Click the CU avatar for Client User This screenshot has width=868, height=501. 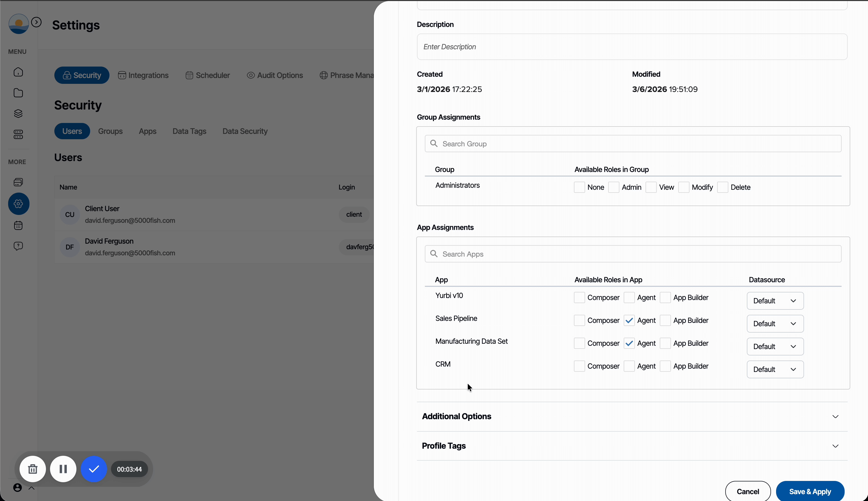[x=70, y=215]
